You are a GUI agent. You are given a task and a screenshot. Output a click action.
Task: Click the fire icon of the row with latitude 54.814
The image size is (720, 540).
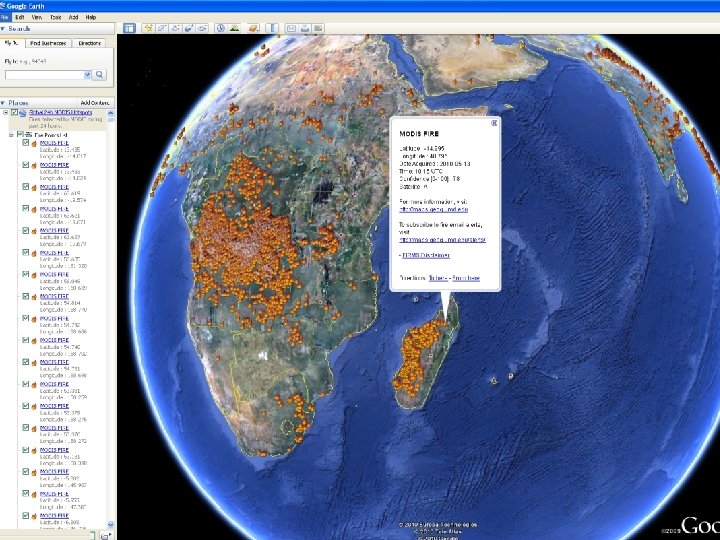pos(34,297)
